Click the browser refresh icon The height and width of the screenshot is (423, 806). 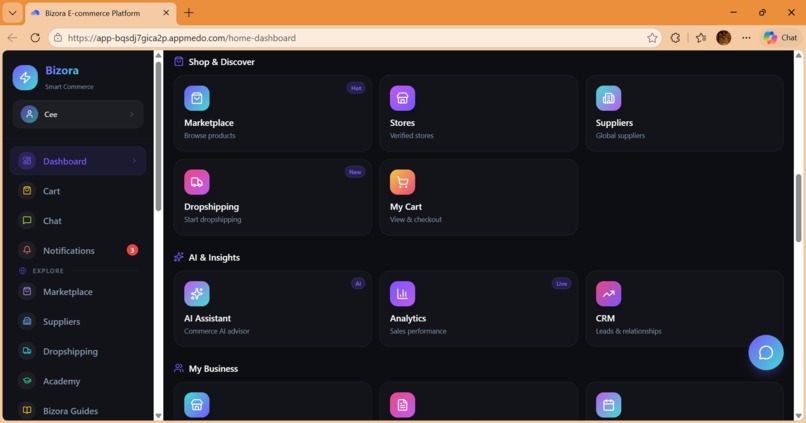coord(35,38)
